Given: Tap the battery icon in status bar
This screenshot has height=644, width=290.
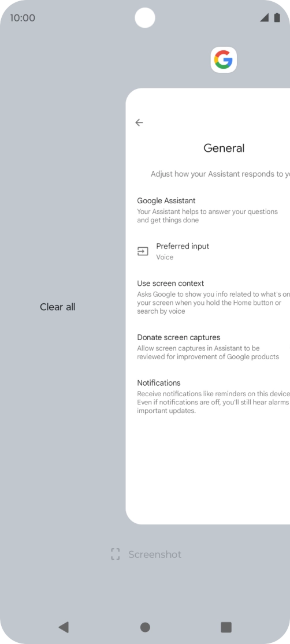Looking at the screenshot, I should click(x=277, y=17).
